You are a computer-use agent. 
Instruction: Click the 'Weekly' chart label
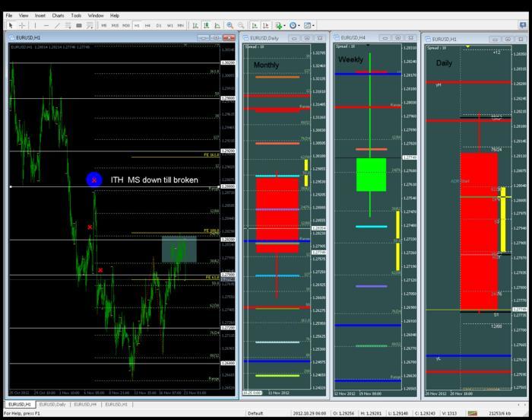(x=351, y=59)
